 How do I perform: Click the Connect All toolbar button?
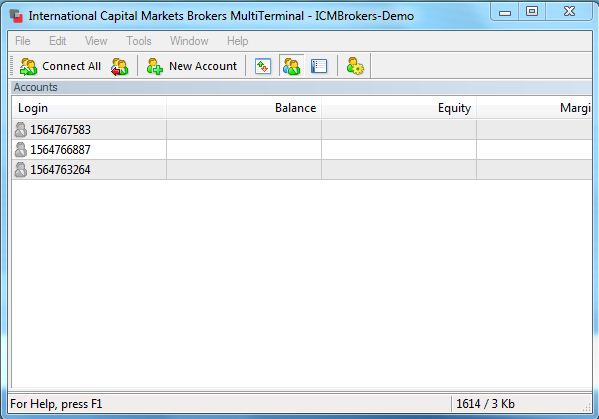(x=60, y=66)
